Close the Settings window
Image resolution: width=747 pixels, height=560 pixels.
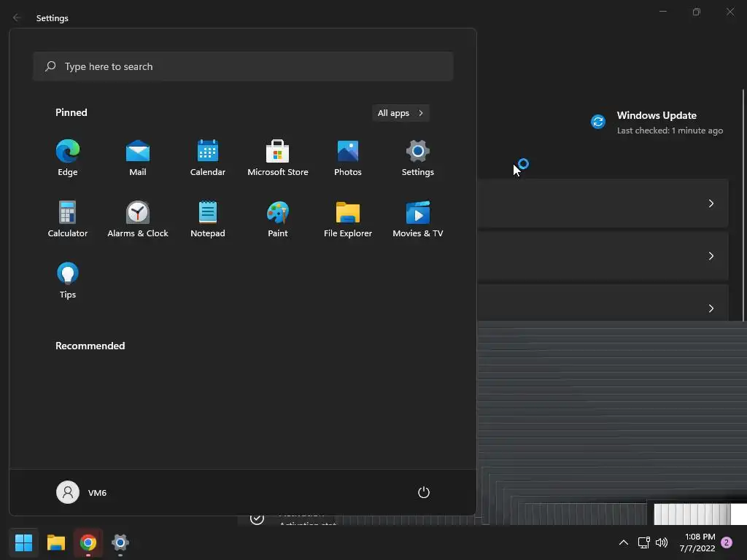point(729,12)
